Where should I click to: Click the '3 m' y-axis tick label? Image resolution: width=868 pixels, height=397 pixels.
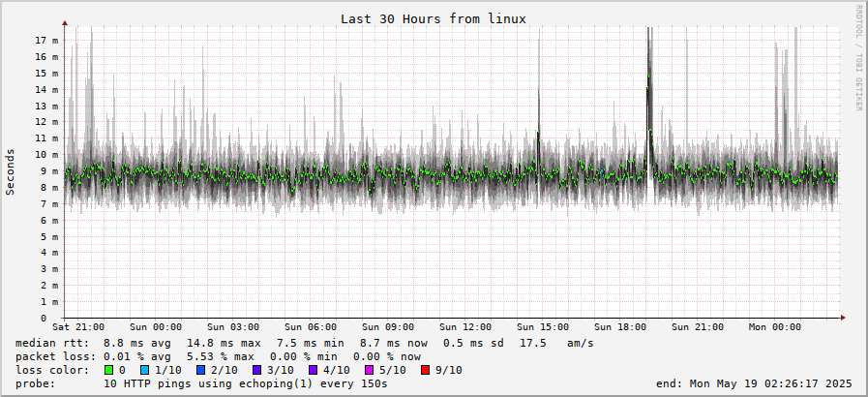tap(49, 269)
